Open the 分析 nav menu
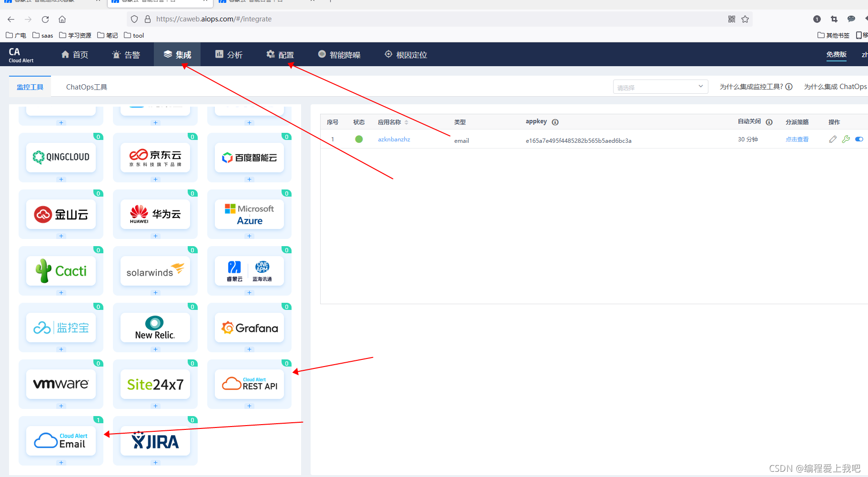The width and height of the screenshot is (868, 477). point(229,55)
